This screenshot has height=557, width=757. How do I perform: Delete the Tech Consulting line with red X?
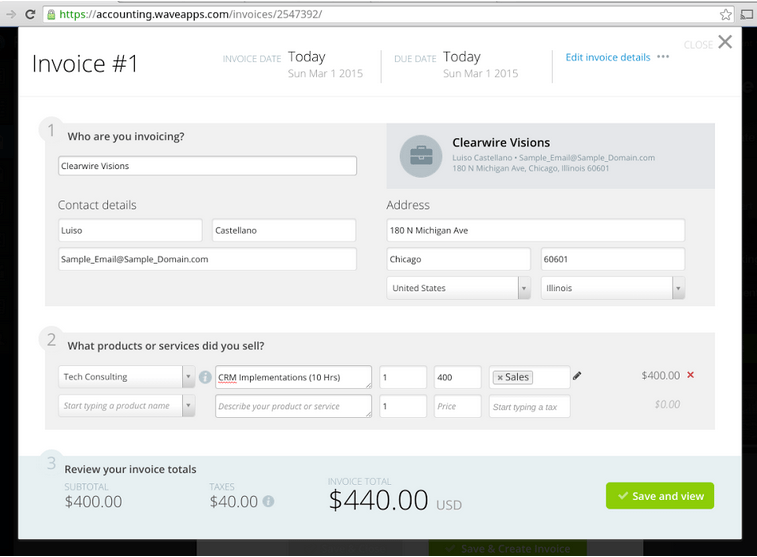pos(690,375)
